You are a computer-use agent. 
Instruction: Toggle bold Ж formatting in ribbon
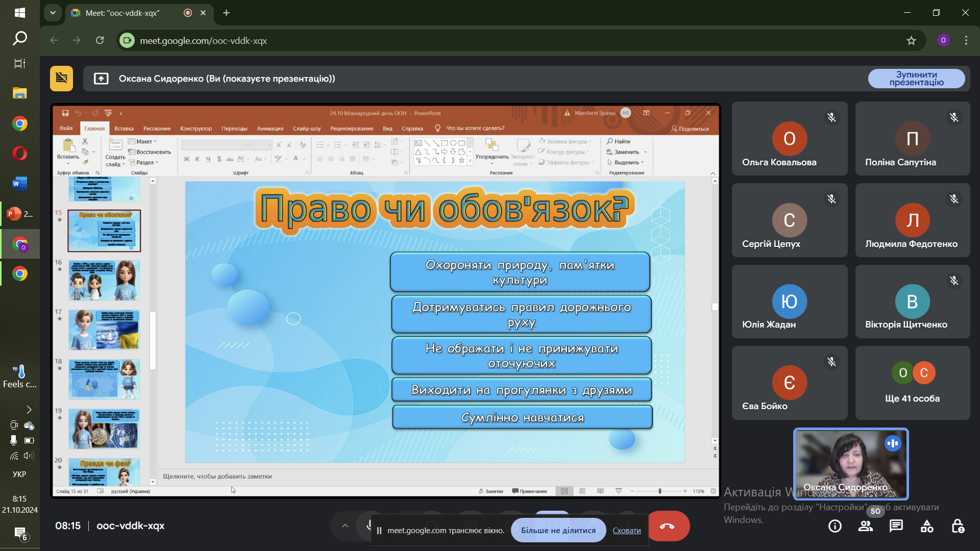pos(186,159)
